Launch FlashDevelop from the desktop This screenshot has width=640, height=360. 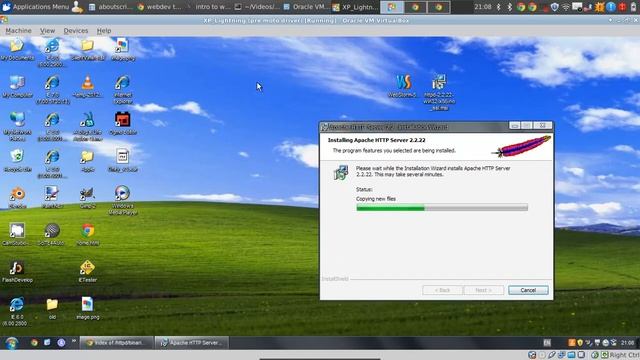[x=17, y=271]
